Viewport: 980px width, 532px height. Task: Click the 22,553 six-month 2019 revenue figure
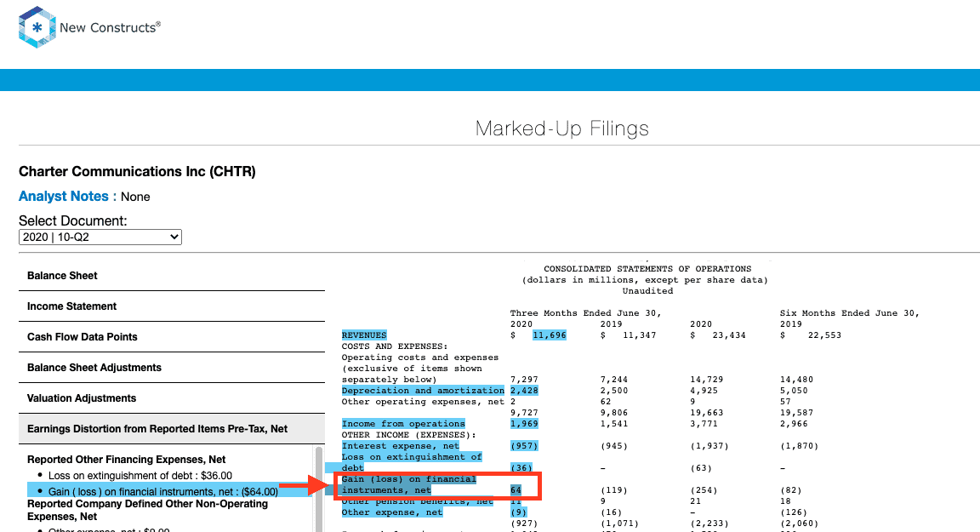pos(824,335)
